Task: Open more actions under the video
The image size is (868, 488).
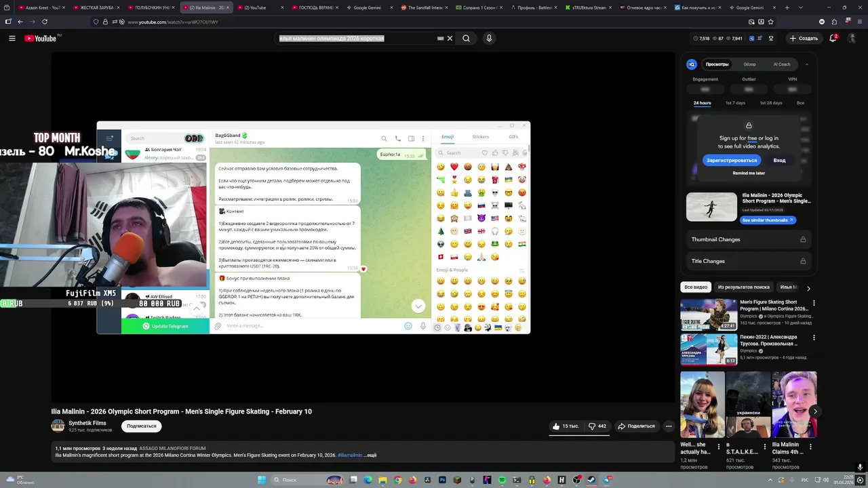Action: 669,426
